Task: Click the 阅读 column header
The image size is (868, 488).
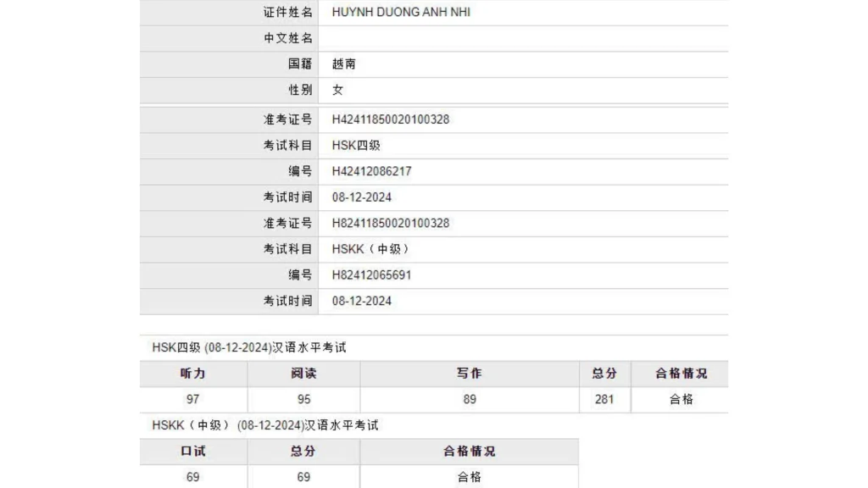Action: click(x=303, y=374)
